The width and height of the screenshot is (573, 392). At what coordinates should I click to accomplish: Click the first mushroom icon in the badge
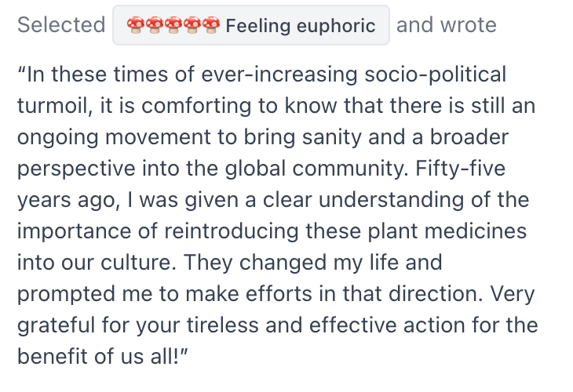134,25
